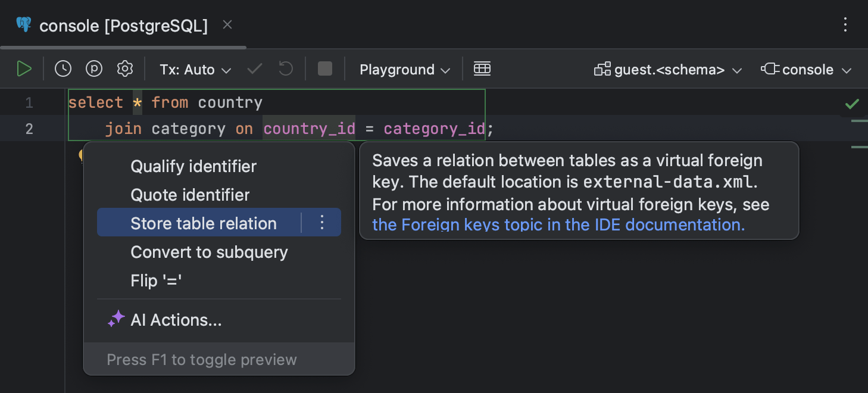
Task: Expand the Playground dropdown
Action: [x=404, y=69]
